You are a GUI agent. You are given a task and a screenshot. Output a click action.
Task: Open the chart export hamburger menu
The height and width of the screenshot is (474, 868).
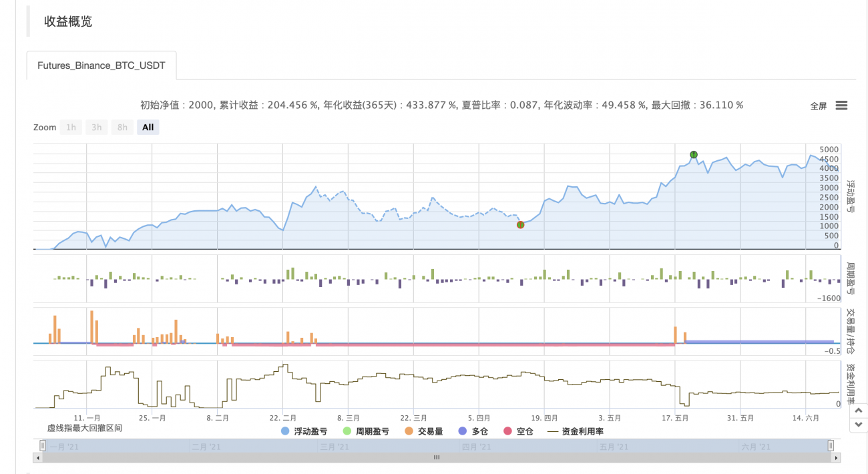841,105
